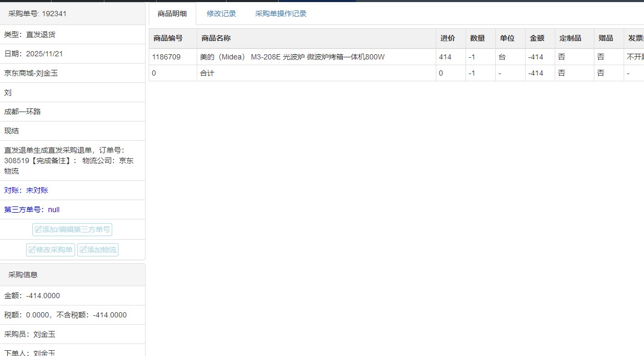Screen dimensions: 644x356
Task: Switch to the 商品明细 tab
Action: [x=172, y=14]
